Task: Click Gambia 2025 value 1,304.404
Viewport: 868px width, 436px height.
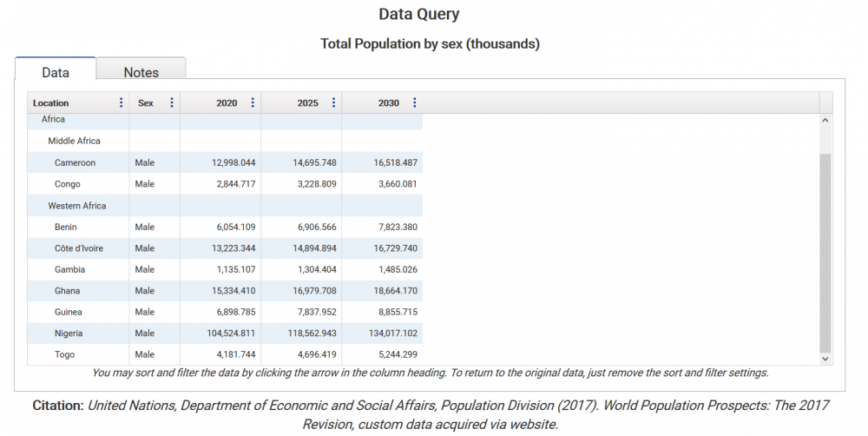Action: click(317, 270)
